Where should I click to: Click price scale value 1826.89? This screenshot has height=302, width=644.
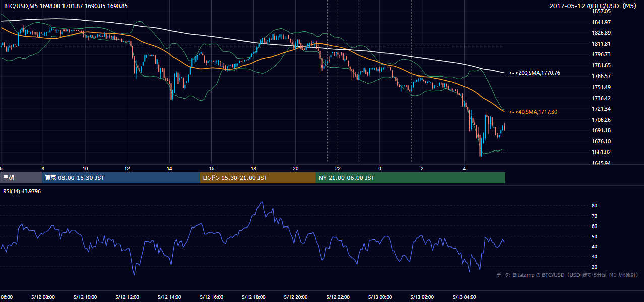point(601,33)
